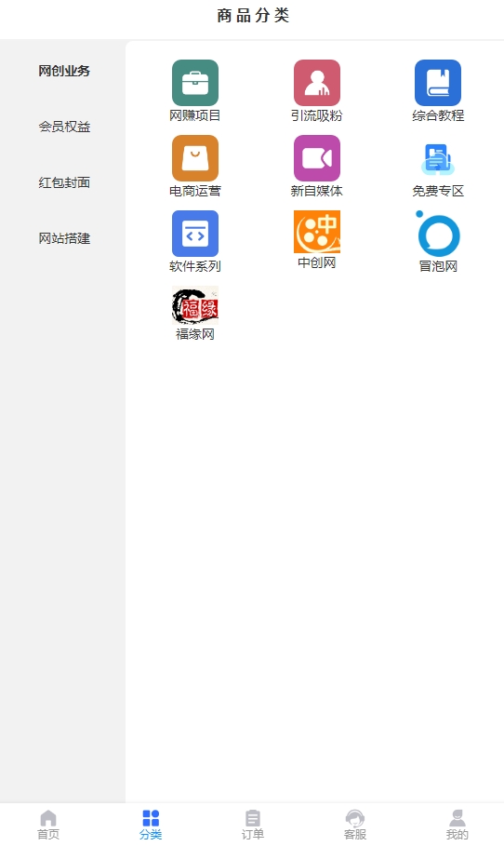Select 红包封面 in the sidebar

coord(63,183)
